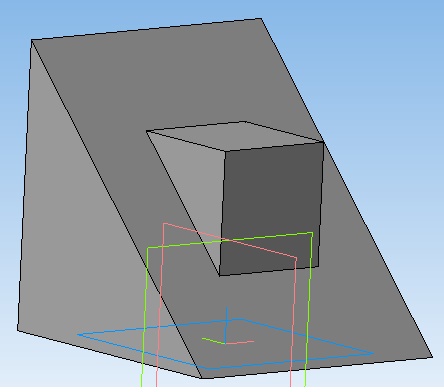Click the short green axis at origin
This screenshot has height=392, width=444.
click(213, 341)
